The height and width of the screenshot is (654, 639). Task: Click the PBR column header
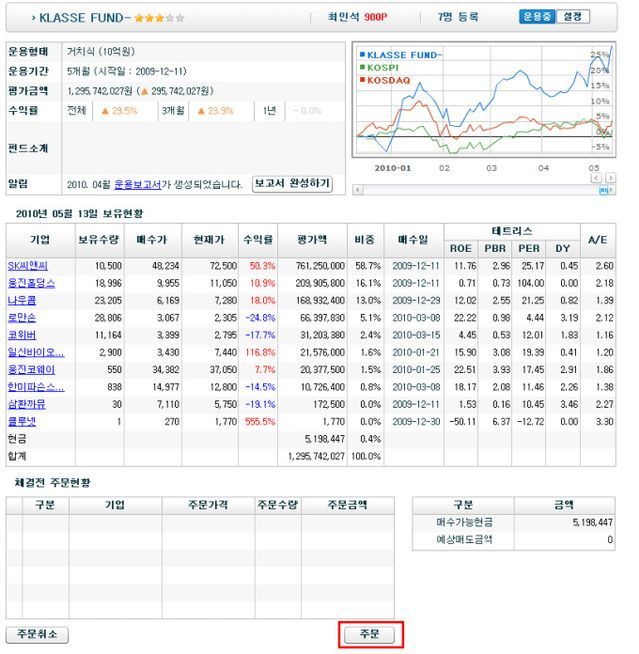pos(495,249)
